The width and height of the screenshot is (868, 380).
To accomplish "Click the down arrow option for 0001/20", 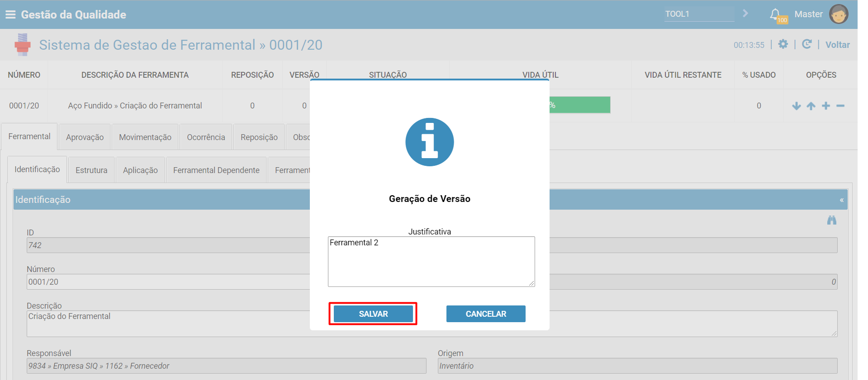I will pyautogui.click(x=797, y=106).
